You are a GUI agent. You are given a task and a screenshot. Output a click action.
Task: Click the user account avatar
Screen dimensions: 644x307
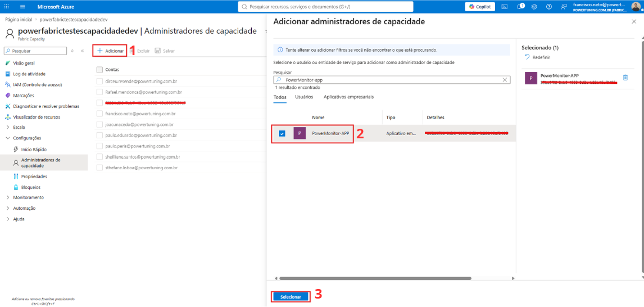[636, 6]
